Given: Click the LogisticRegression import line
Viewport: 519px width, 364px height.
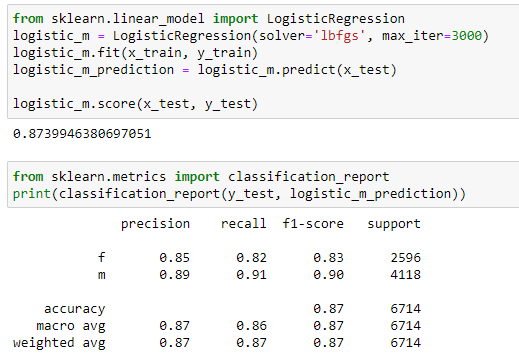Looking at the screenshot, I should 209,19.
